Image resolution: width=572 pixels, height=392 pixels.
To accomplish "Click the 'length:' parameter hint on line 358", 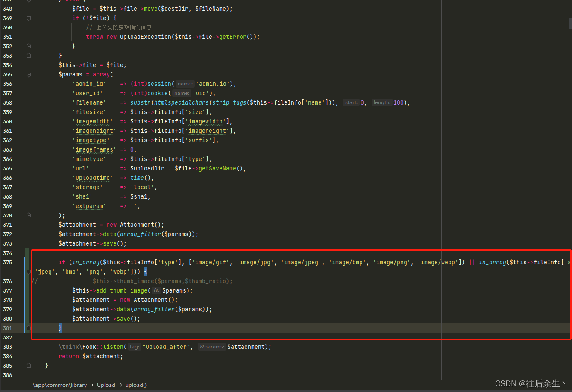I will pyautogui.click(x=381, y=102).
